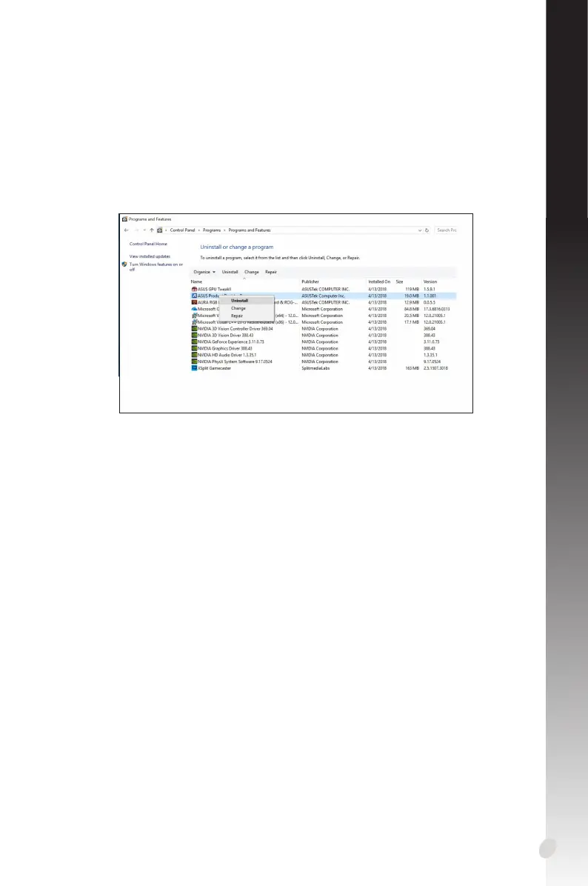Screen dimensions: 588x886
Task: Click the Change toolbar button
Action: [x=251, y=272]
